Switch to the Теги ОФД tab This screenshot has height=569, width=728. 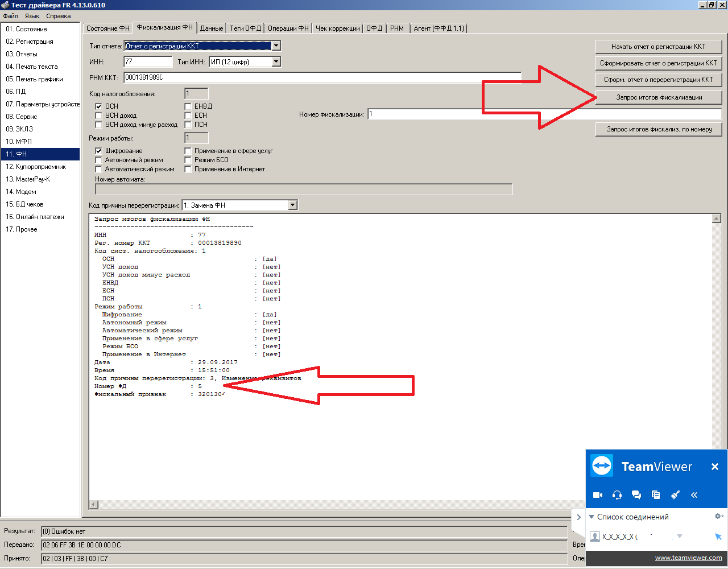click(246, 28)
